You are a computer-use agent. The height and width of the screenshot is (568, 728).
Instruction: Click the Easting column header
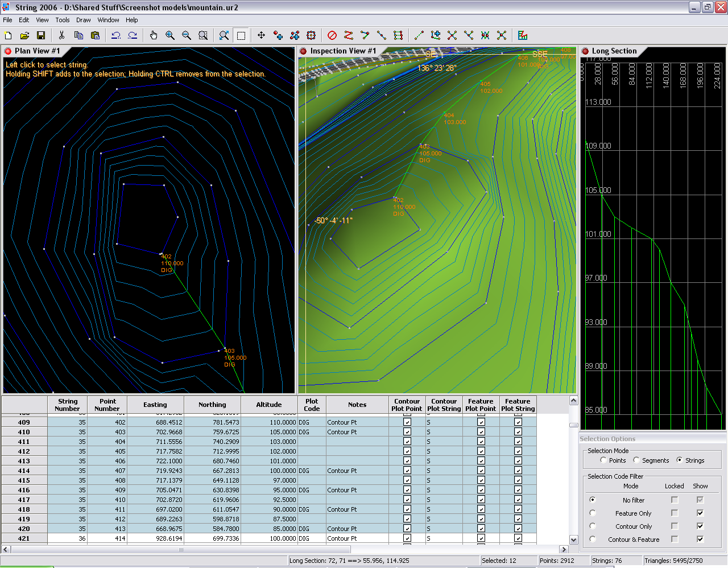[155, 405]
